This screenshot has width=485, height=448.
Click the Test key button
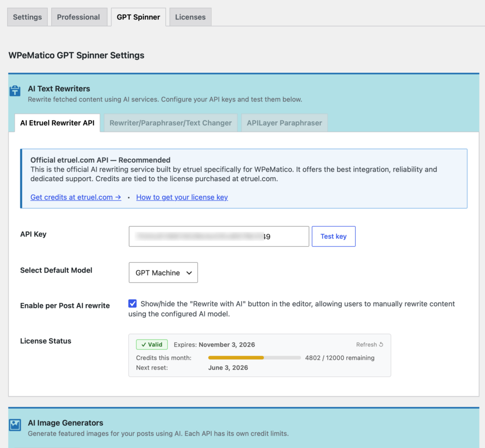click(x=333, y=236)
